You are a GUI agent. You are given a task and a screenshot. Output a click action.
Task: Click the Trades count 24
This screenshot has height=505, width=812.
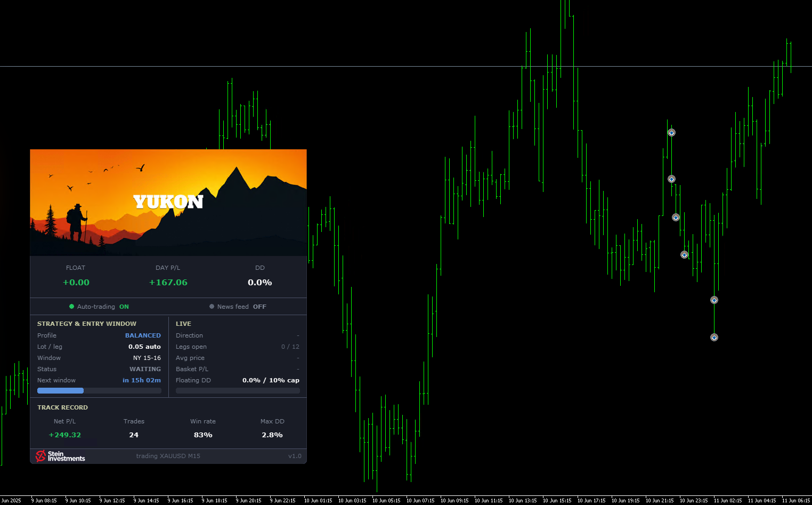134,435
